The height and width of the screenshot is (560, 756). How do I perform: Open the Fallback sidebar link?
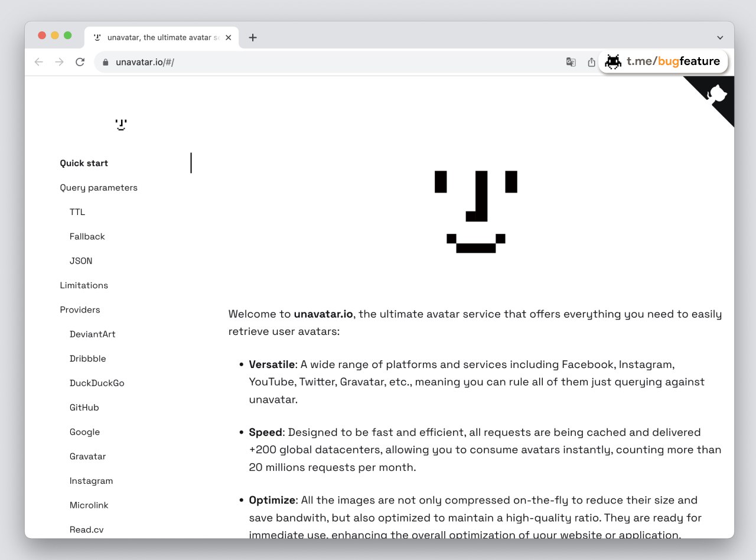pos(87,236)
